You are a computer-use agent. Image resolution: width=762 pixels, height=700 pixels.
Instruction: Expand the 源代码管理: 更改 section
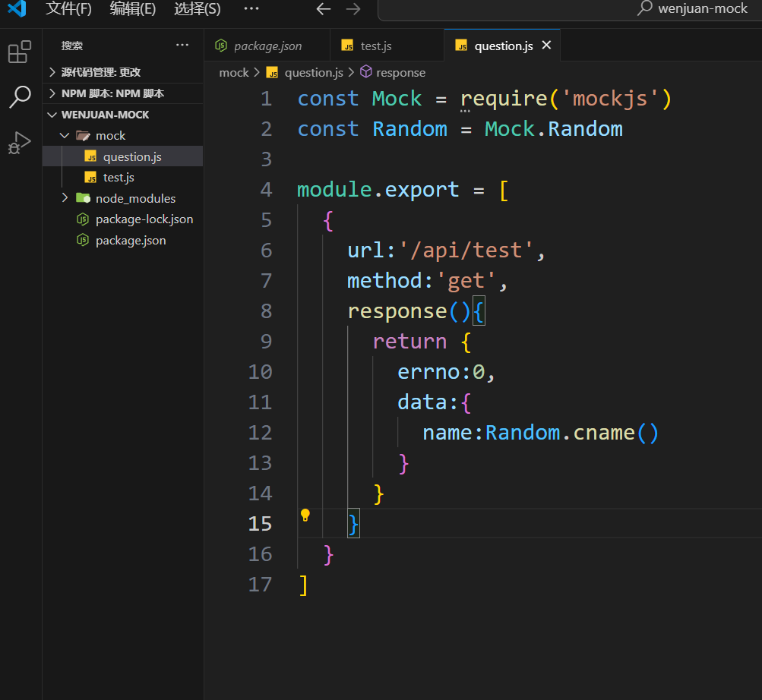(x=123, y=72)
